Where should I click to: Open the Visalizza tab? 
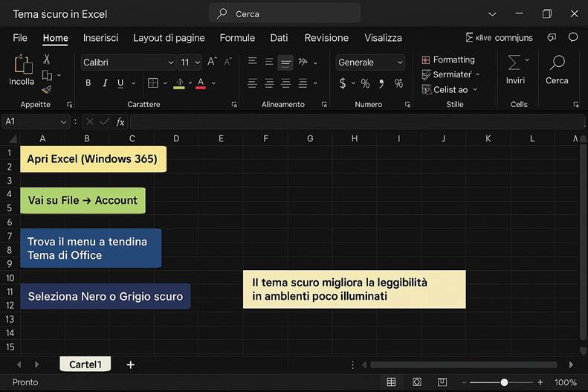point(383,38)
